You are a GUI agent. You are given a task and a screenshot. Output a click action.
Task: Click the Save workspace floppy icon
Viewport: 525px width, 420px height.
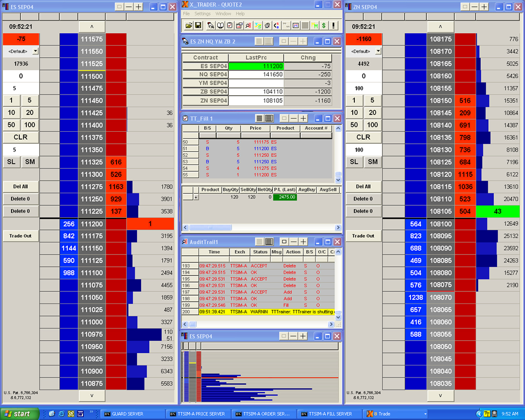point(198,25)
